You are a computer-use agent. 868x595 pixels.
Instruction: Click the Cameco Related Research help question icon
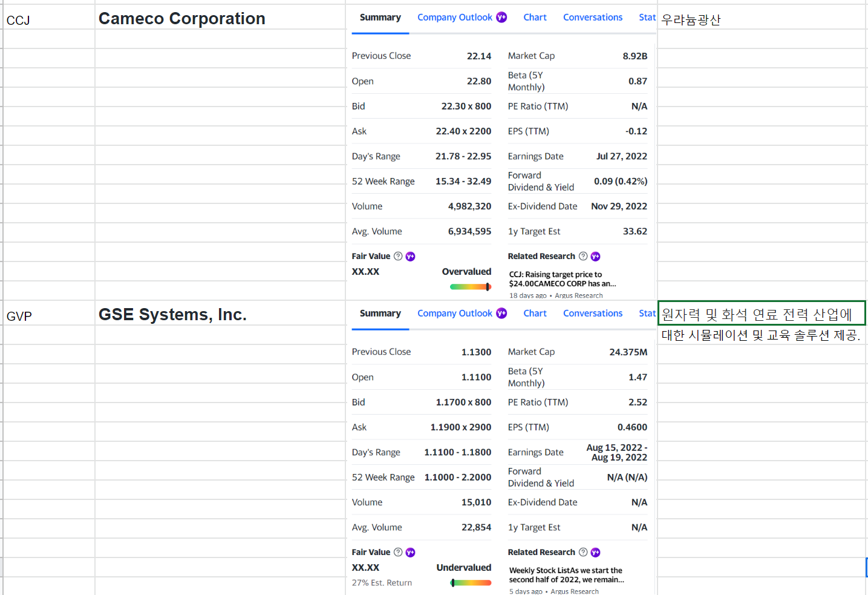583,256
